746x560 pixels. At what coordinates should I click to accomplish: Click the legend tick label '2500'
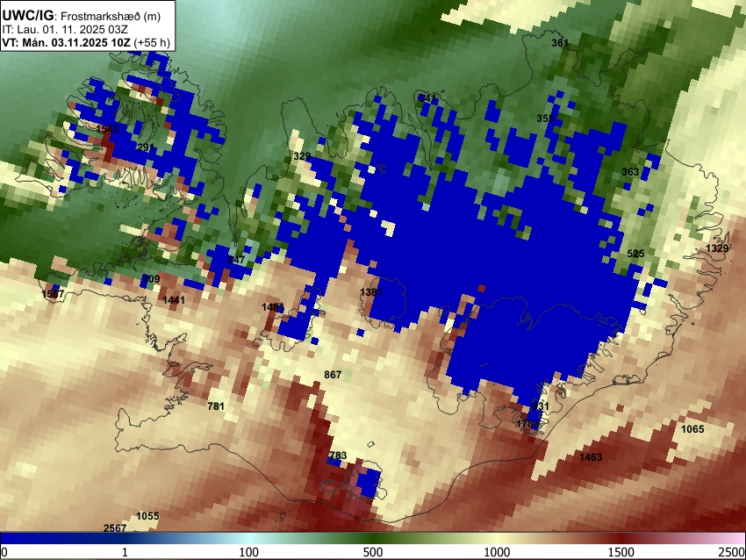[x=732, y=552]
